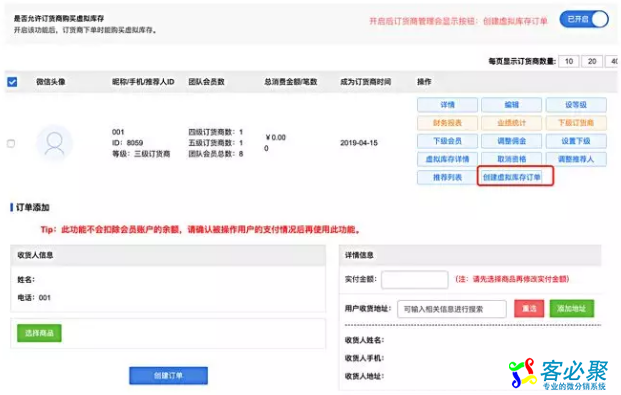Viewport: 621px width, 395px height.
Task: Click the 总消费金额/笔数 column header
Action: [x=291, y=82]
